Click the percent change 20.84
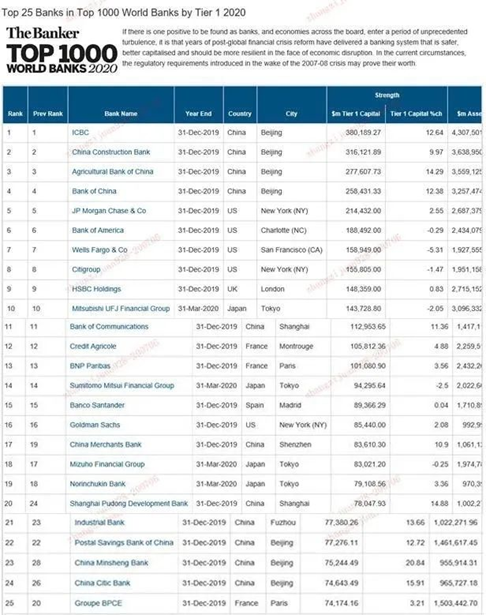The image size is (486, 615). (415, 563)
